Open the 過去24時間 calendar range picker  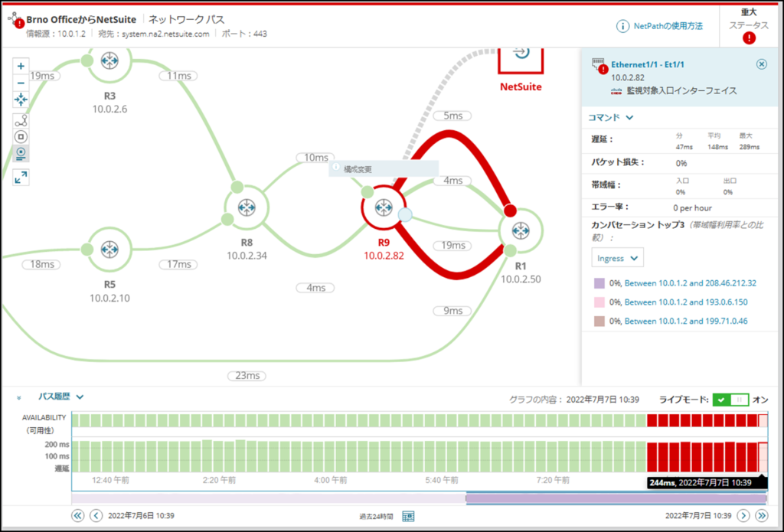(408, 516)
